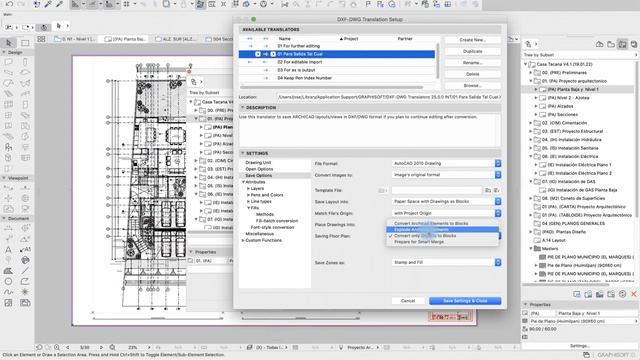Select the 02 For editable import translator
This screenshot has width=640, height=360.
click(337, 62)
